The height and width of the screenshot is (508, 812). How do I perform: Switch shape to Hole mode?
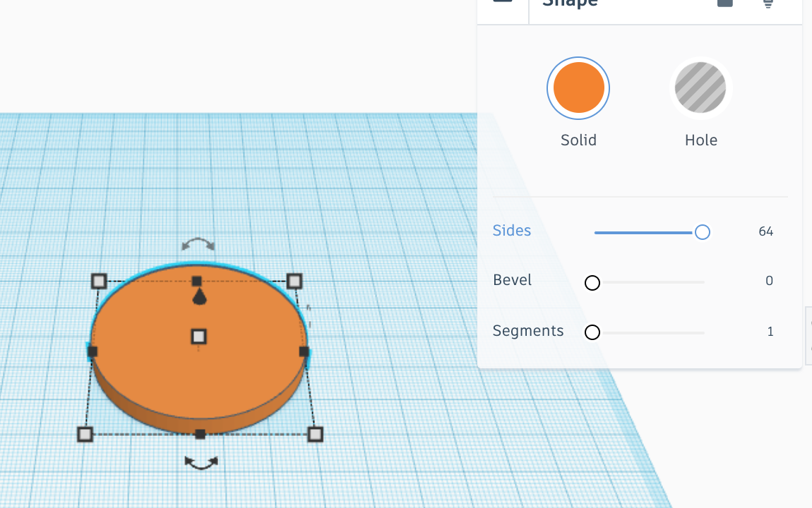700,88
